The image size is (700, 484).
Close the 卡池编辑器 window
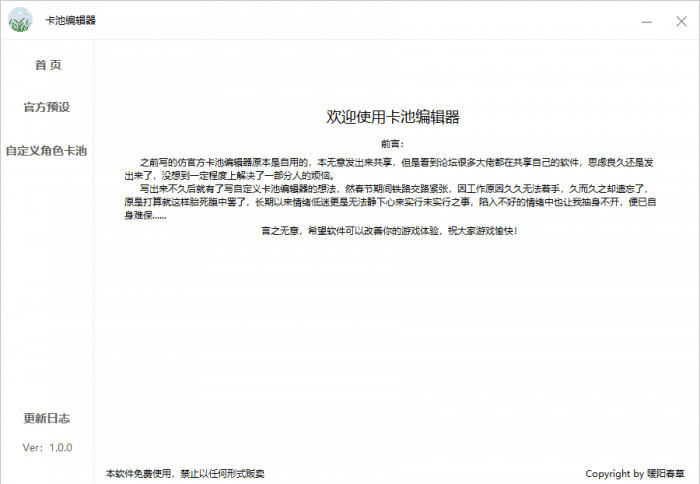(681, 21)
